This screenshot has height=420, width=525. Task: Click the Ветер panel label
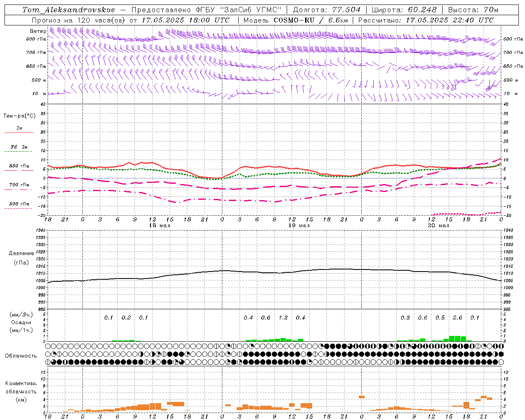(x=38, y=31)
